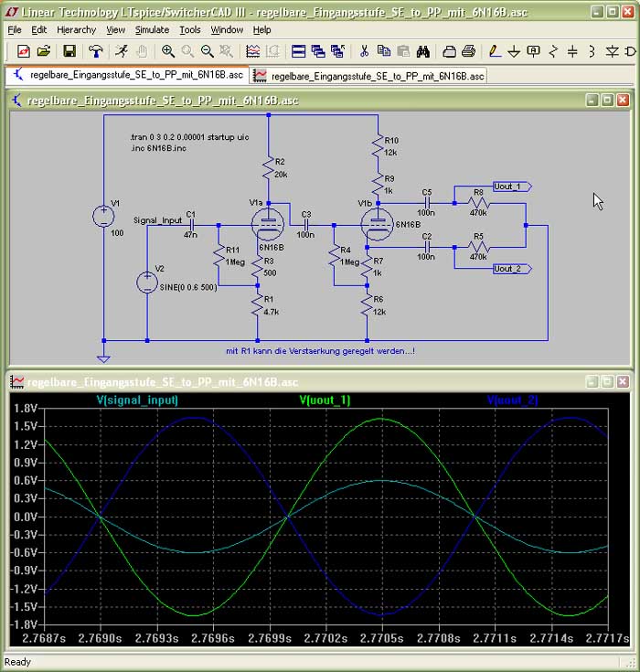The height and width of the screenshot is (672, 640).
Task: Click the Tile Windows toolbar icon
Action: (298, 51)
